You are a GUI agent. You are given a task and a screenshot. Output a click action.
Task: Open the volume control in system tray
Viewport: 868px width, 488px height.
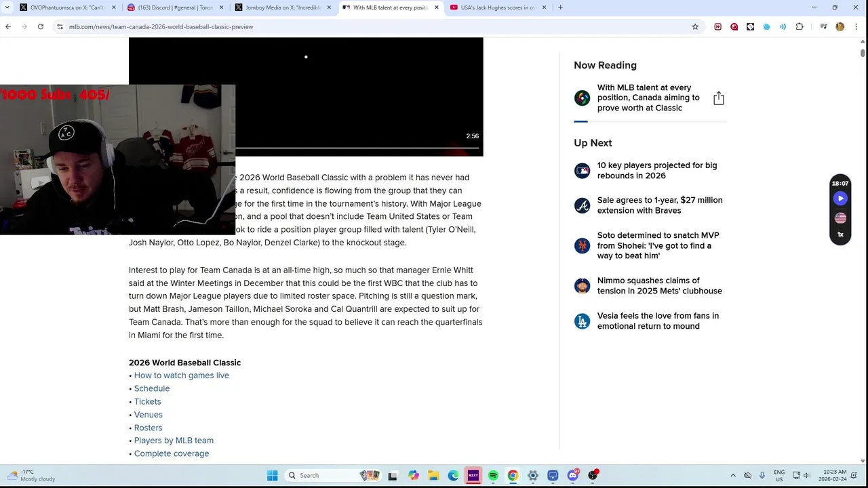pos(806,475)
